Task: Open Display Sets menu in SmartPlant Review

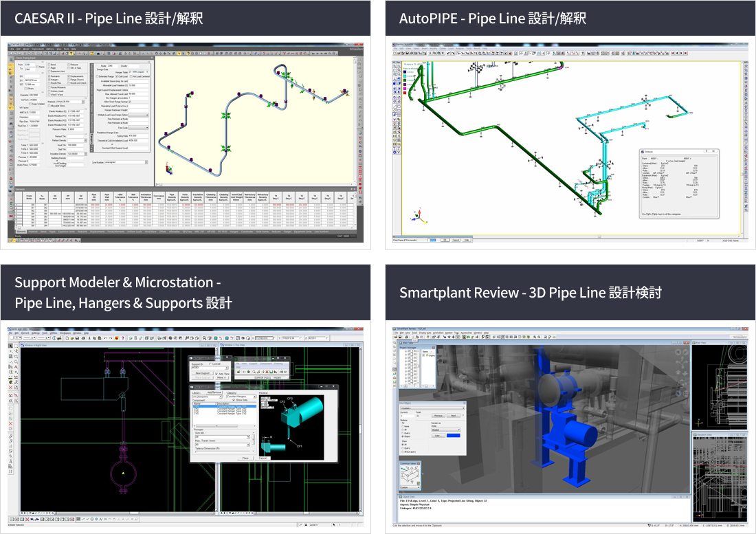Action: 425,333
